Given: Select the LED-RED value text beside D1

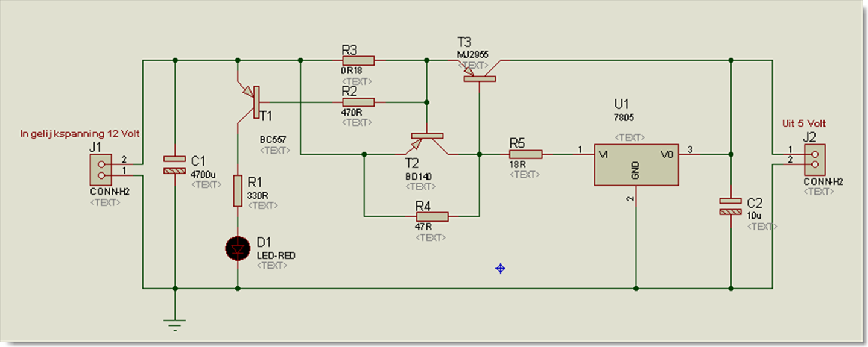Looking at the screenshot, I should pyautogui.click(x=276, y=255).
